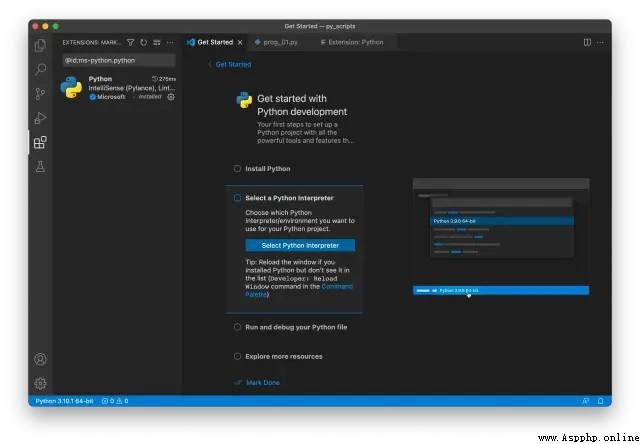Switch to Extension: Python tab
Viewport: 640px width, 444px height.
(355, 42)
